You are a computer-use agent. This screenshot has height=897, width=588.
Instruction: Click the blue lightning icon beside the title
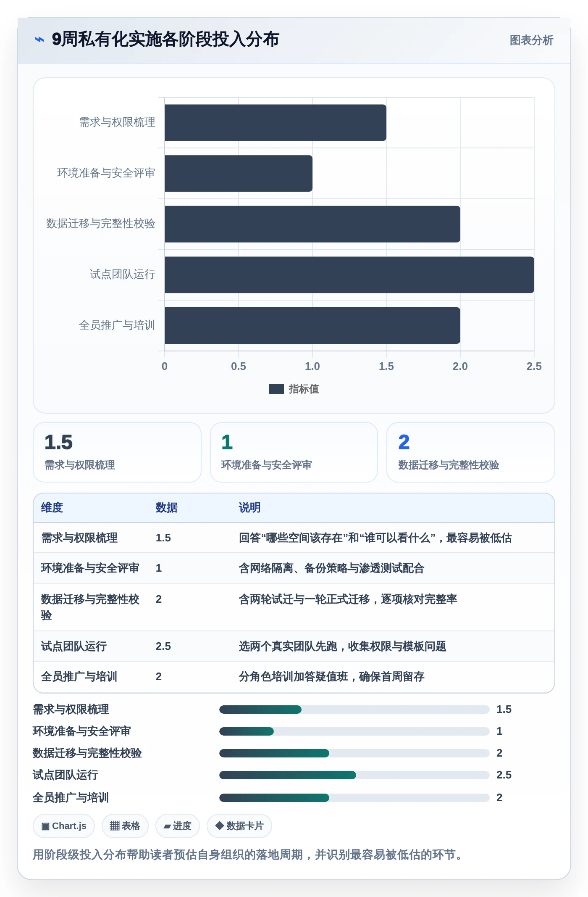click(39, 40)
